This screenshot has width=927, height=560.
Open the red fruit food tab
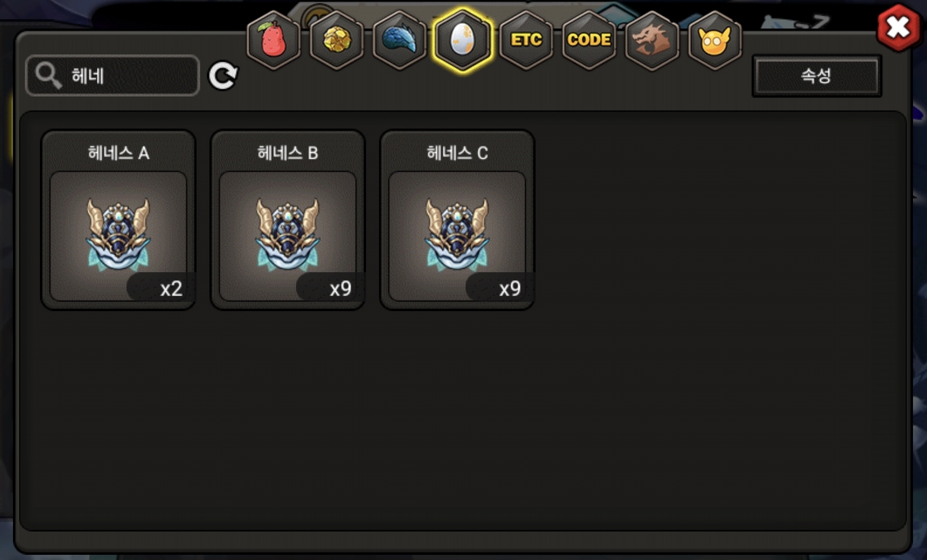(x=274, y=40)
